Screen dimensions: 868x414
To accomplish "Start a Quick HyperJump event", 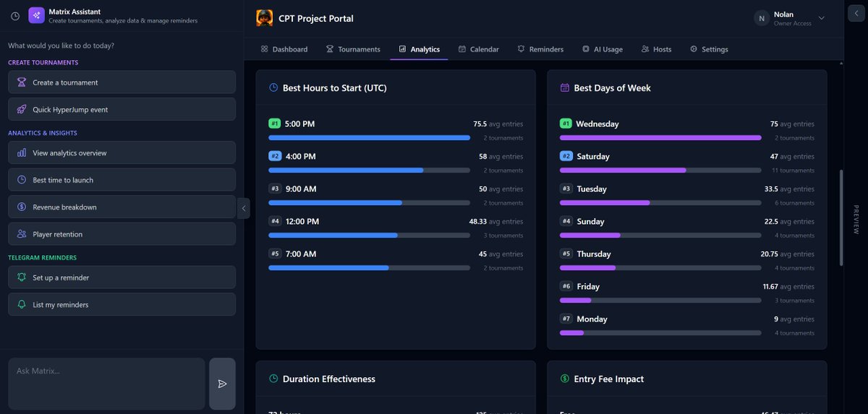I will [x=122, y=110].
